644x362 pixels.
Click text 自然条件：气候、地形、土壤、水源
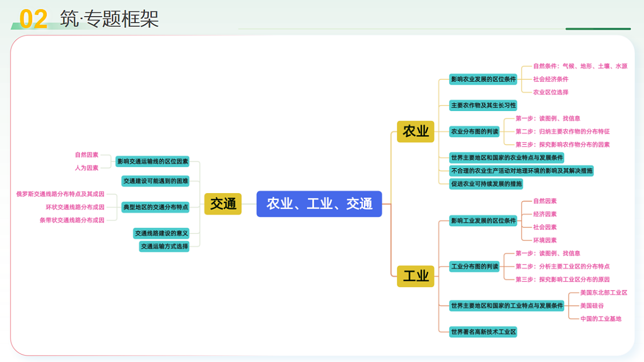pos(580,66)
